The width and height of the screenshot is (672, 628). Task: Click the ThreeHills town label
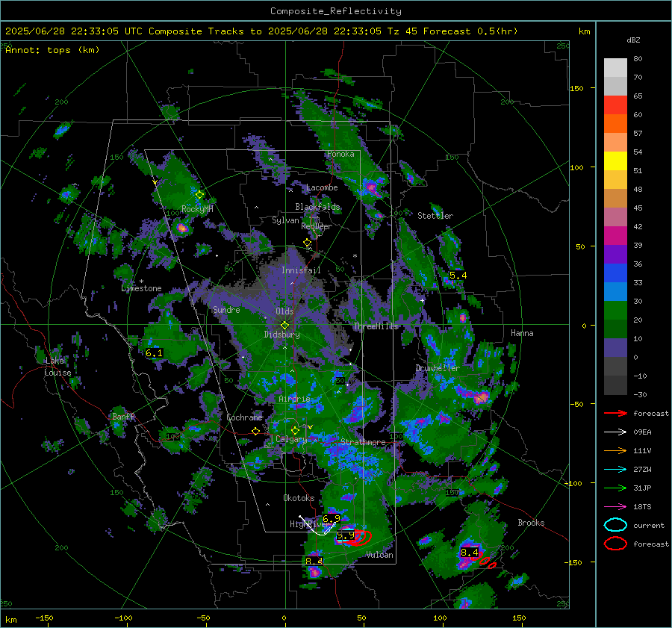pyautogui.click(x=376, y=326)
